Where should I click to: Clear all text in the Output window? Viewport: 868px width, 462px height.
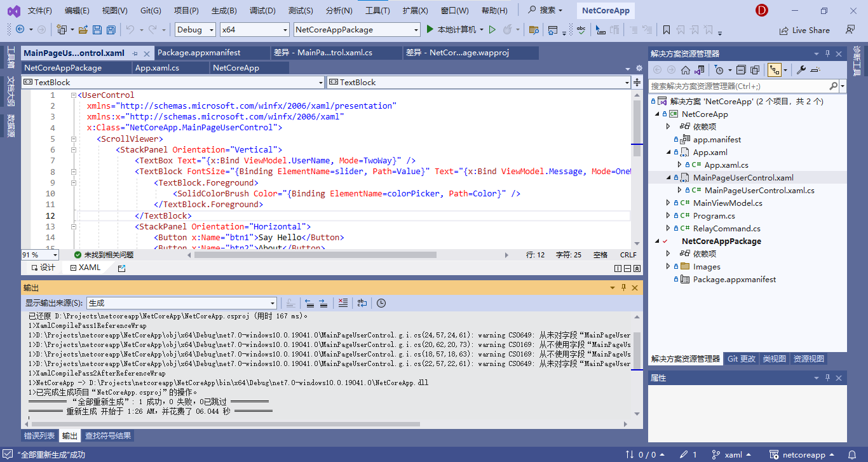pos(344,303)
